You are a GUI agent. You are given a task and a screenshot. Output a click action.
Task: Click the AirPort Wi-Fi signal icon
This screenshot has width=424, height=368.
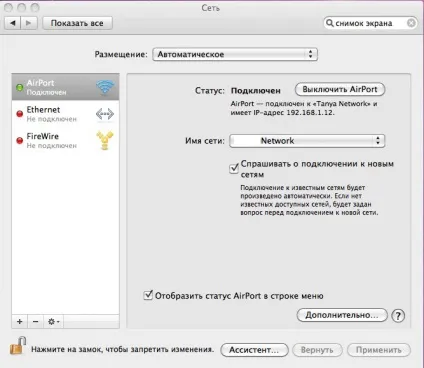(x=105, y=87)
